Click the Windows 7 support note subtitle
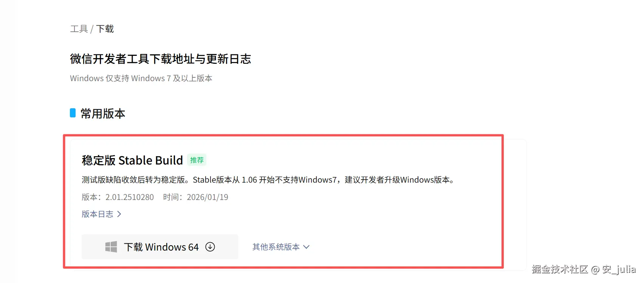Image resolution: width=644 pixels, height=283 pixels. click(141, 78)
